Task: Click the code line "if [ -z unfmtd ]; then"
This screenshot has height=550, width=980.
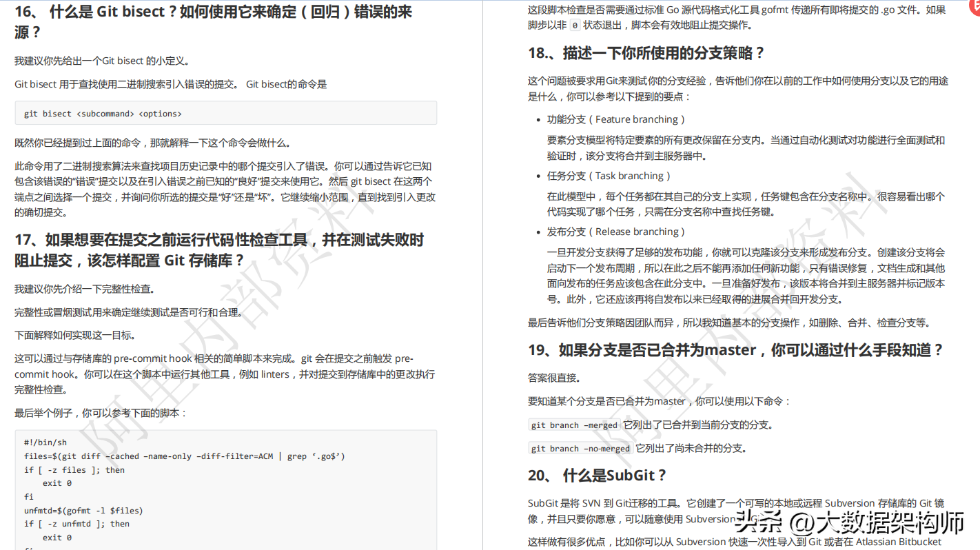Action: point(76,524)
